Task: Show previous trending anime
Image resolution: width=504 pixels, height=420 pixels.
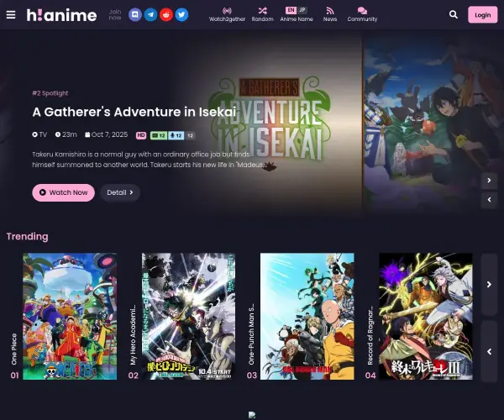Action: click(x=489, y=352)
